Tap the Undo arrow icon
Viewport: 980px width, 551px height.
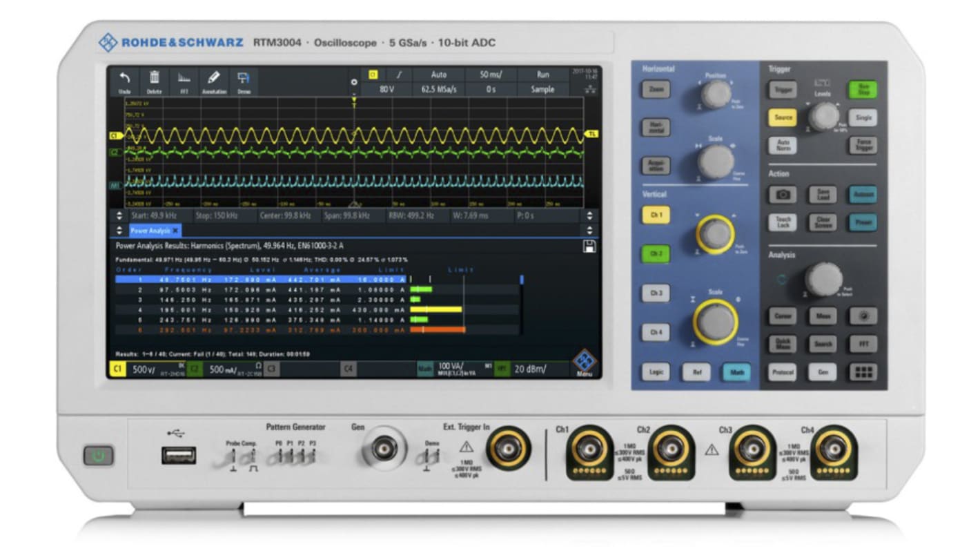(125, 78)
